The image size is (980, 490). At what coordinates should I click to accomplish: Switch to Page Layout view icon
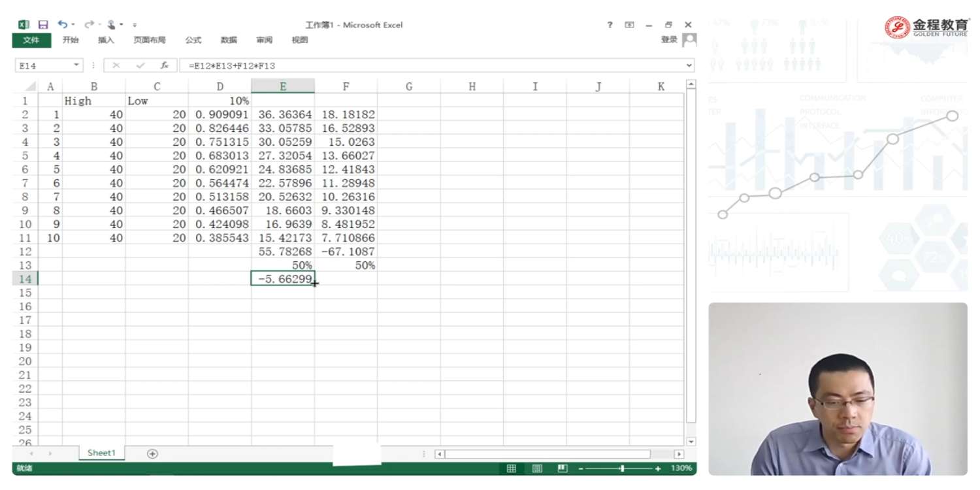(x=537, y=468)
